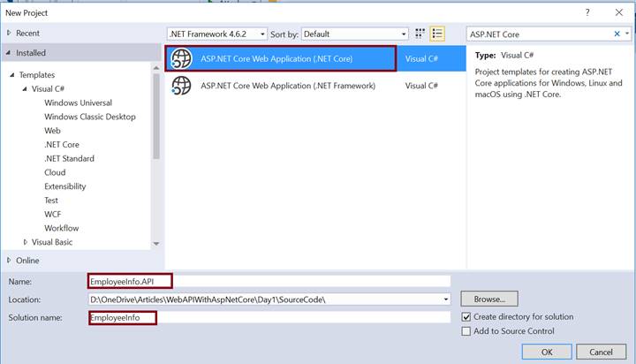Confirm with the OK button

pos(547,352)
